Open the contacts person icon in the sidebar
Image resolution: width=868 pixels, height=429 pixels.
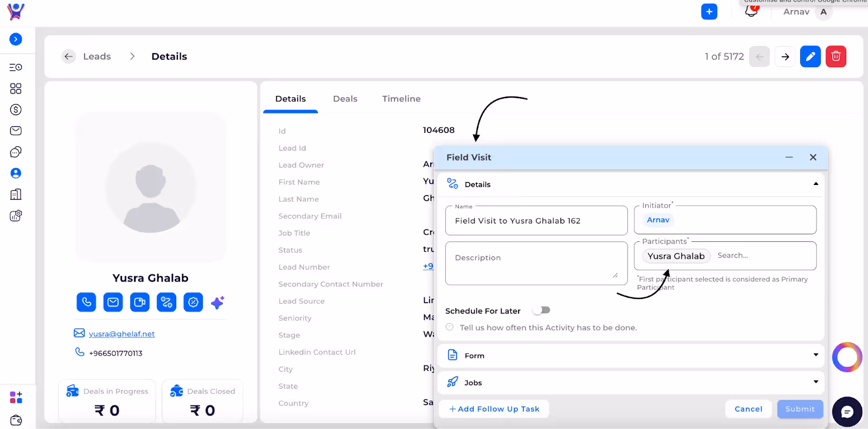[x=16, y=173]
